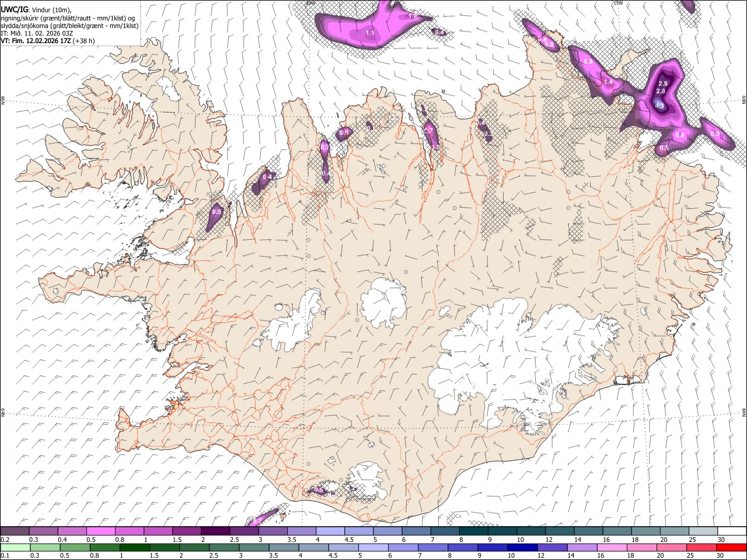747x560 pixels.
Task: Select the 3 violet snow legend swatch
Action: [x=272, y=531]
